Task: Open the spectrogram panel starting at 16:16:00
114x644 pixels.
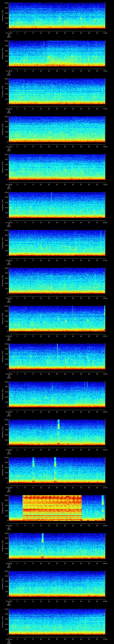Action: [57, 91]
